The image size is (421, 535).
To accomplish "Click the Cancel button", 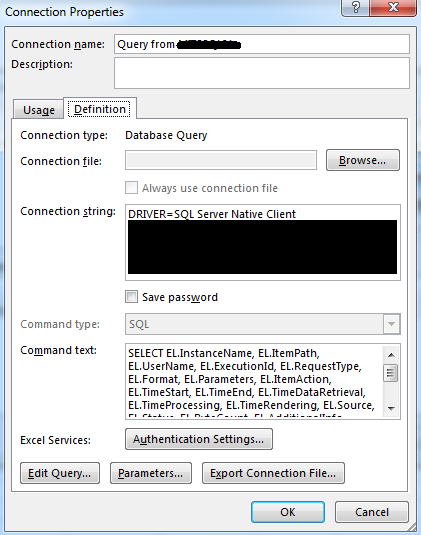I will (x=372, y=512).
